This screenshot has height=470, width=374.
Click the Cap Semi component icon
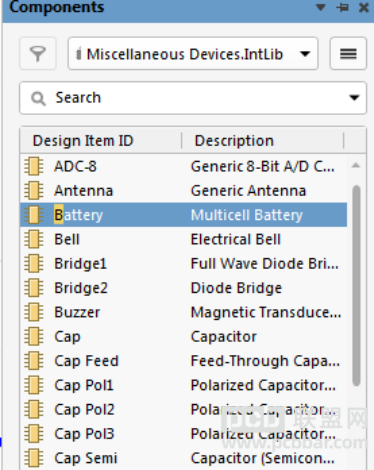[x=34, y=458]
